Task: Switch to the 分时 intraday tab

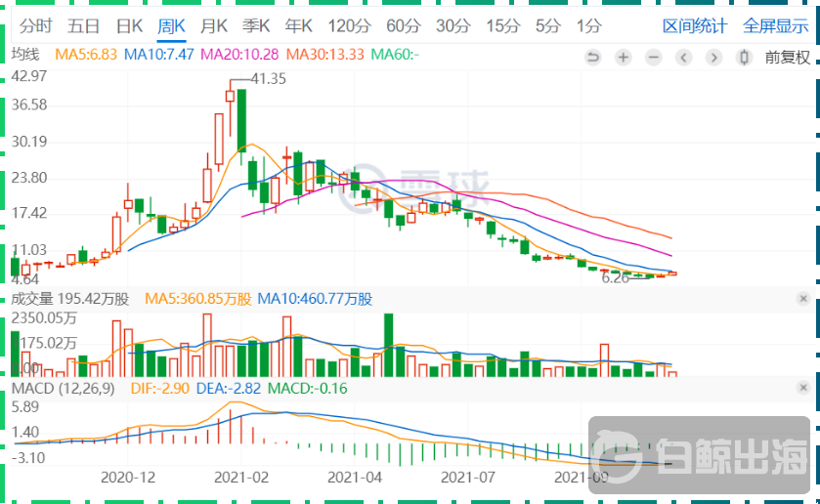Action: [x=36, y=26]
